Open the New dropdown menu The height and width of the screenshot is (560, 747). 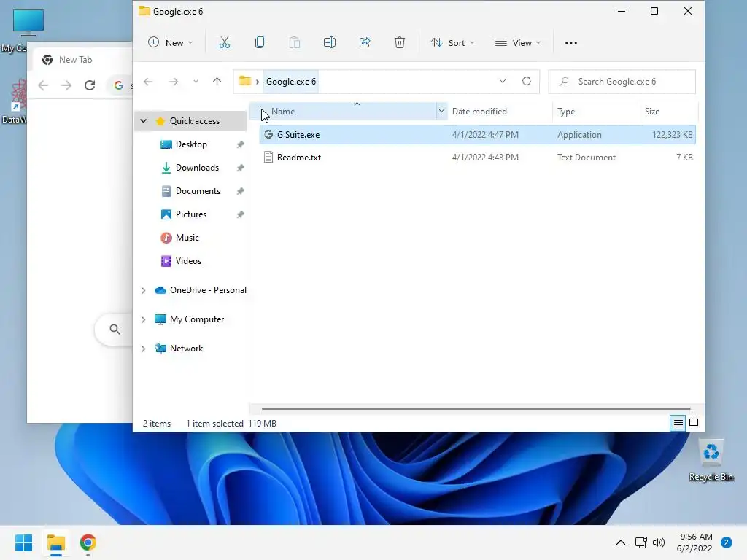(170, 43)
